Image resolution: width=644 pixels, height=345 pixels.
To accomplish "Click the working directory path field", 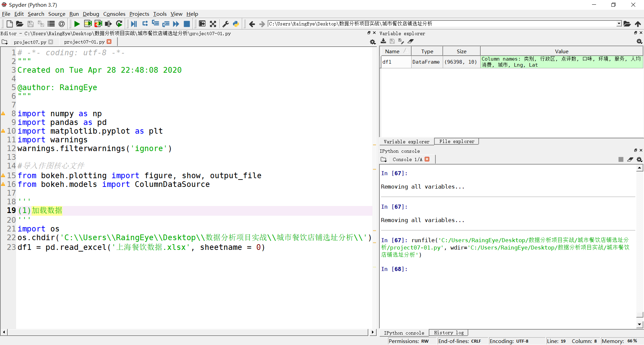I will tap(442, 24).
